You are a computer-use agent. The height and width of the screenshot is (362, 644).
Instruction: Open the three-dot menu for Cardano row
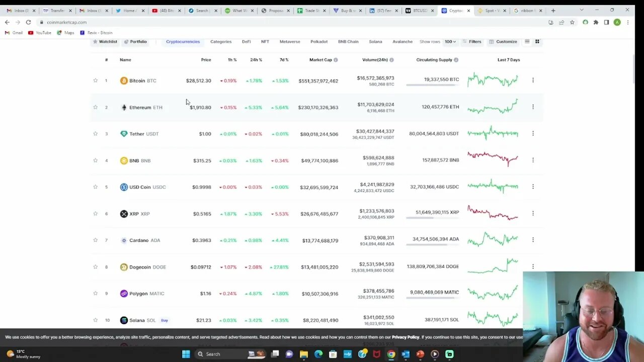click(533, 240)
